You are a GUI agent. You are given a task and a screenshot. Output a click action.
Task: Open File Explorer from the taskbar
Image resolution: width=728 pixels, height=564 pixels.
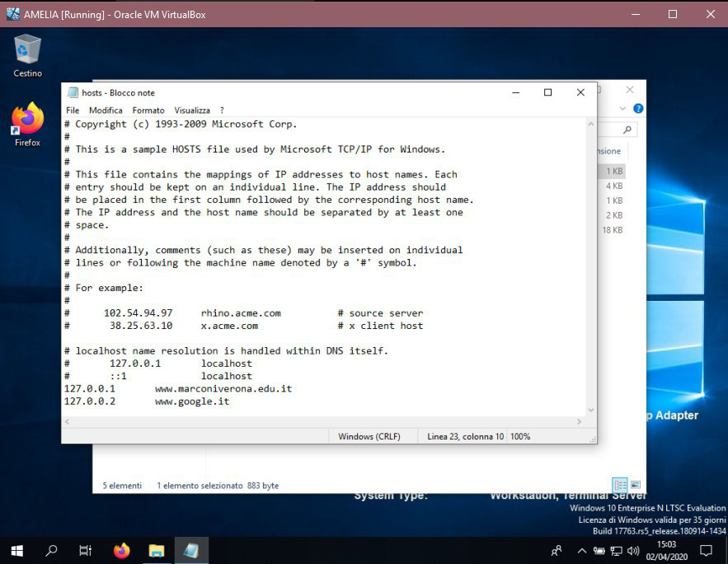click(x=157, y=551)
